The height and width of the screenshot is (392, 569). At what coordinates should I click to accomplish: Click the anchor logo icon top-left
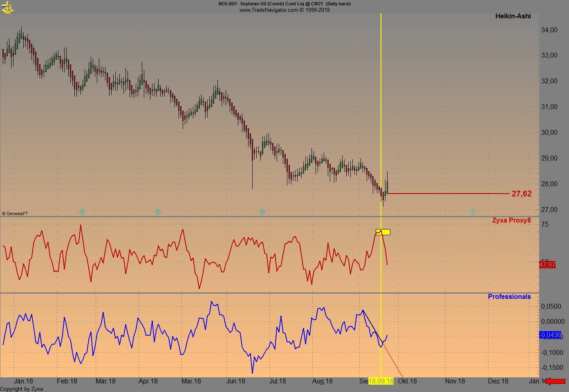pos(7,7)
